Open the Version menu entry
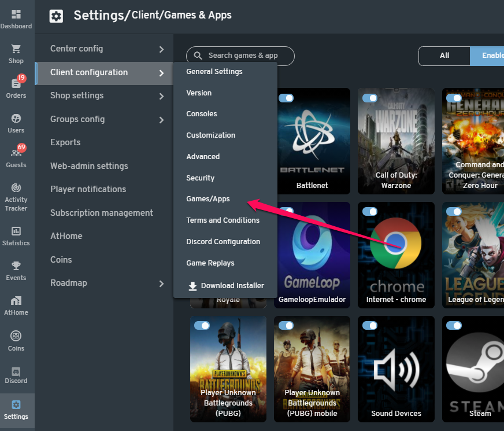This screenshot has width=504, height=431. (199, 93)
